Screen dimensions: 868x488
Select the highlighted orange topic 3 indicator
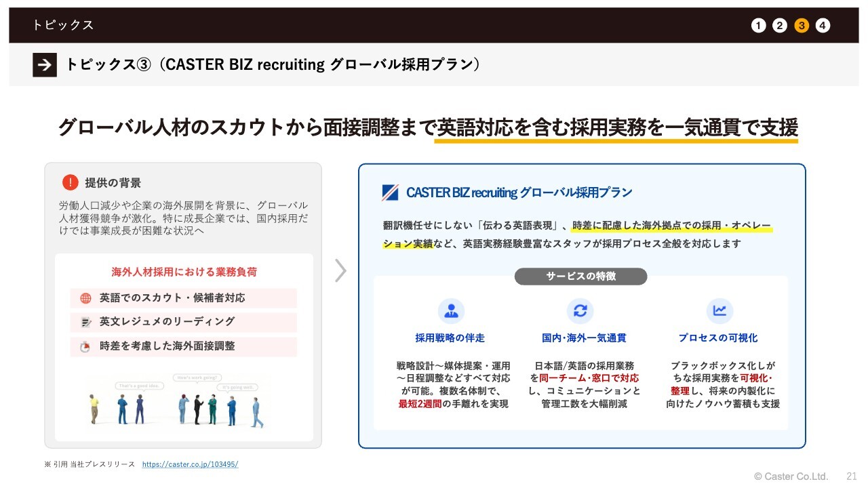(802, 26)
